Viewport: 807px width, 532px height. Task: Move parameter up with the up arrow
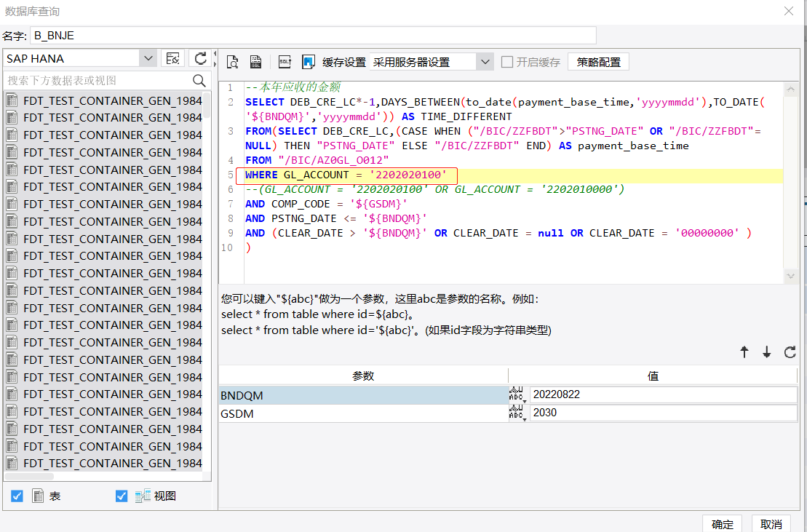pyautogui.click(x=744, y=352)
